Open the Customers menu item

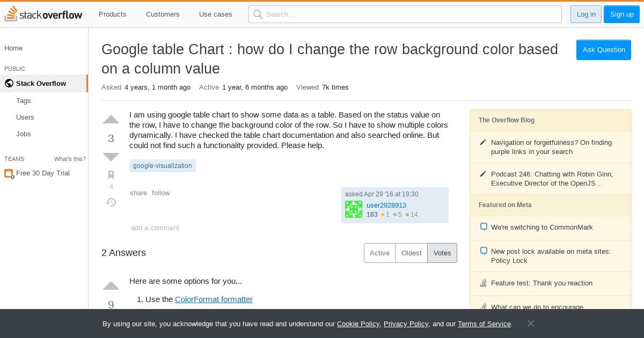tap(163, 14)
